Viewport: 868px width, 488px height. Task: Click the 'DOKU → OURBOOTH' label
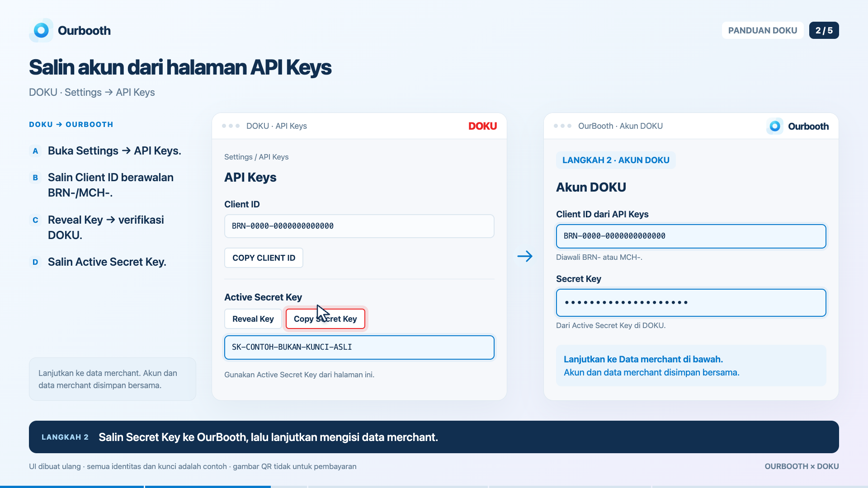coord(71,124)
